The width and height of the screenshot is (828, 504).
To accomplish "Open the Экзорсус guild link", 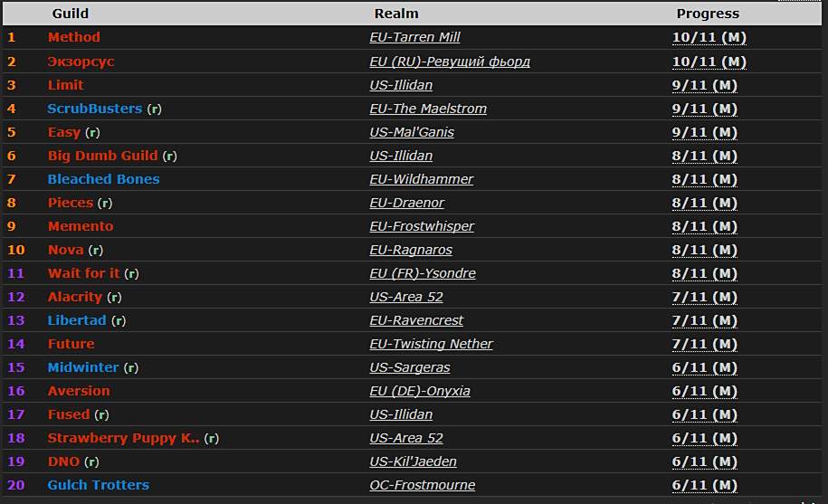I will (81, 62).
